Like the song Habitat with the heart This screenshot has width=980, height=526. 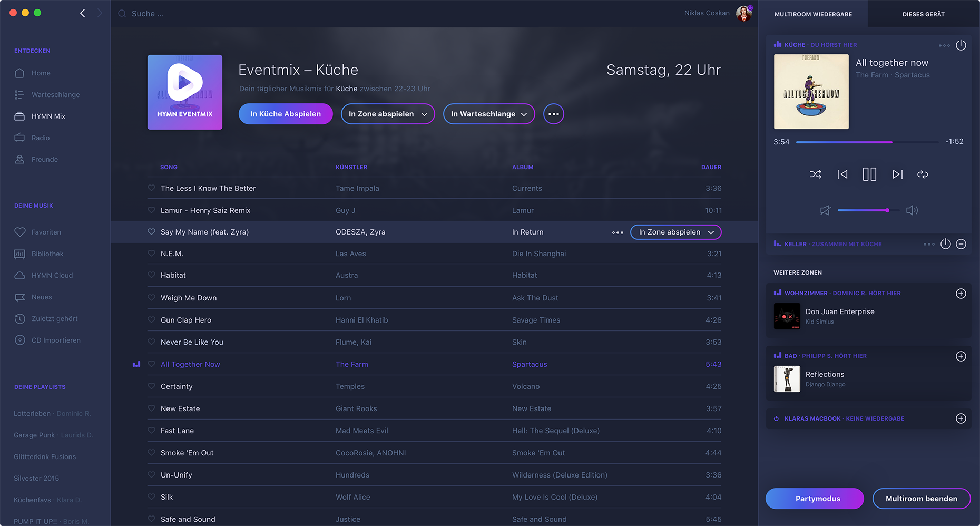click(x=151, y=275)
